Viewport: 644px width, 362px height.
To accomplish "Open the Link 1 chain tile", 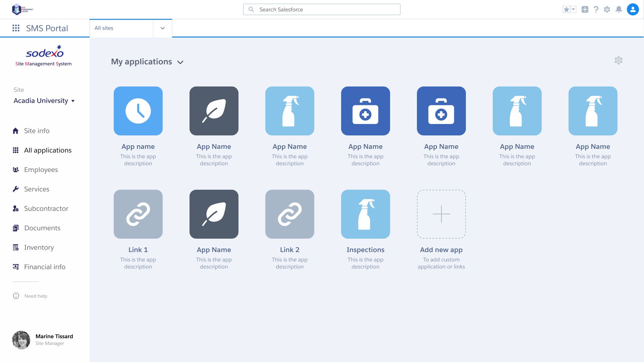I will click(x=138, y=214).
